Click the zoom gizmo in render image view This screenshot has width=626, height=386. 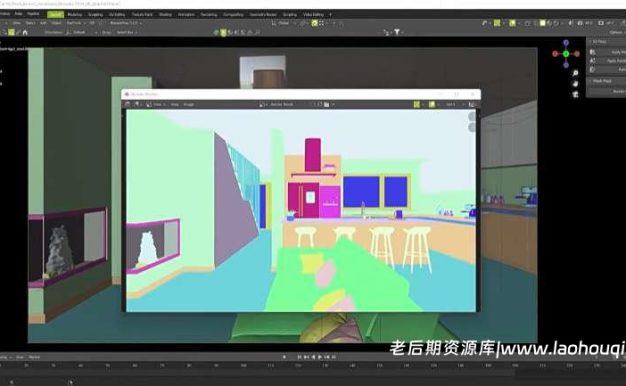[472, 116]
